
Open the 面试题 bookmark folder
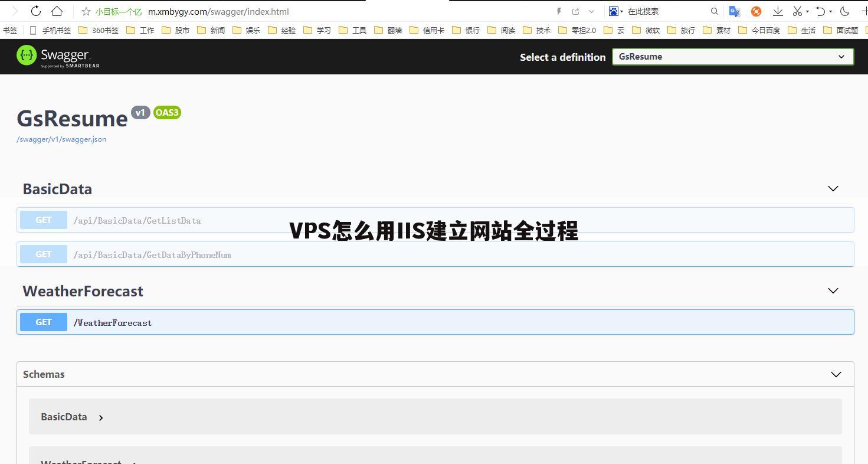pos(841,30)
